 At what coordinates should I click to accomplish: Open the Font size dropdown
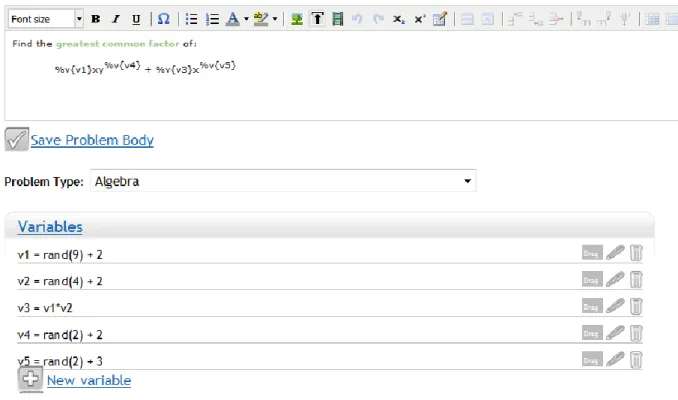[x=45, y=19]
